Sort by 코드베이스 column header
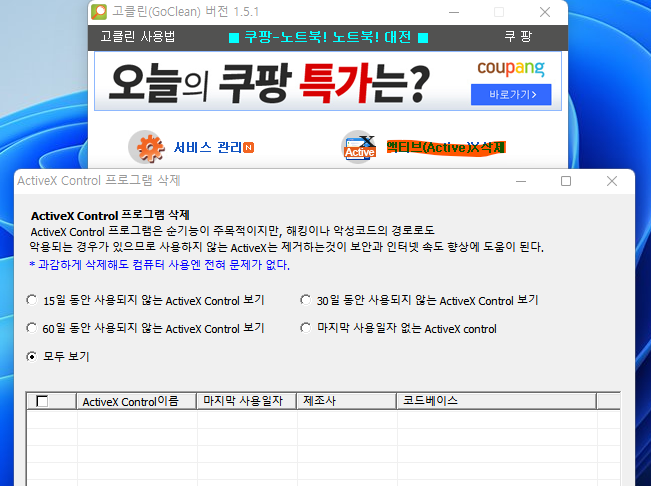 497,401
